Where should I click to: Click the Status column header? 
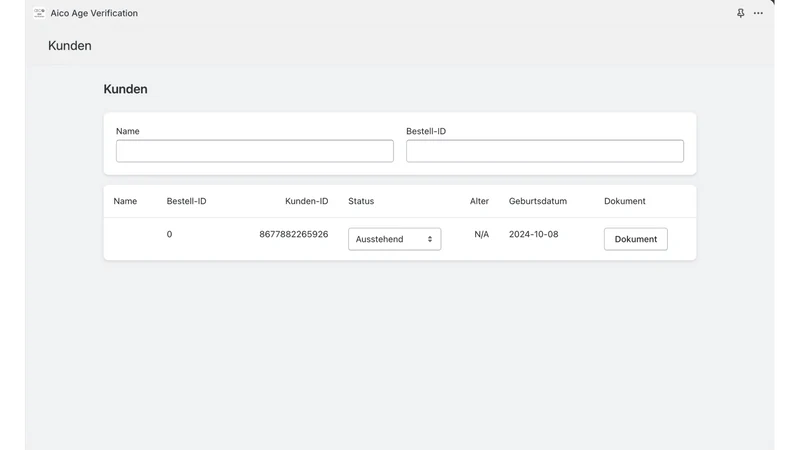(361, 201)
